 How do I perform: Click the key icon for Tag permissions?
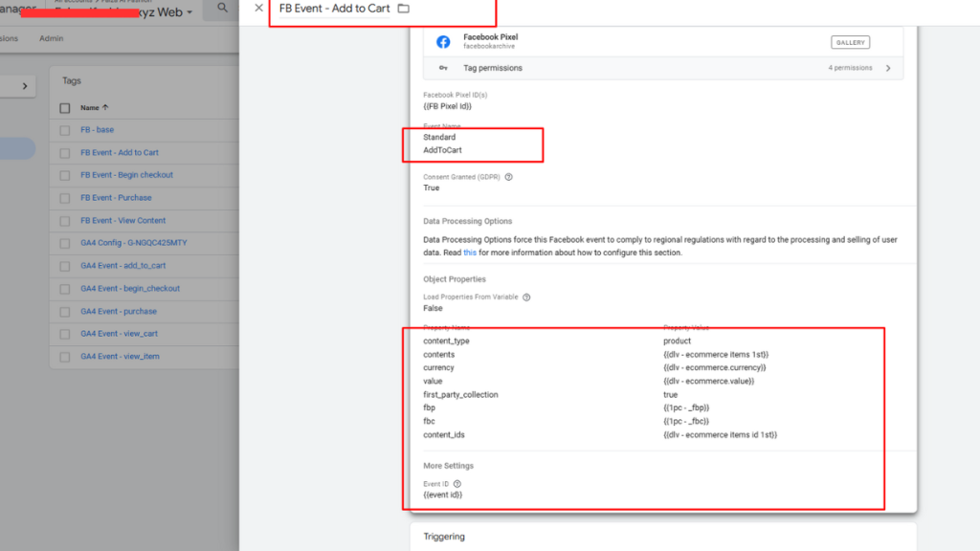pos(443,68)
